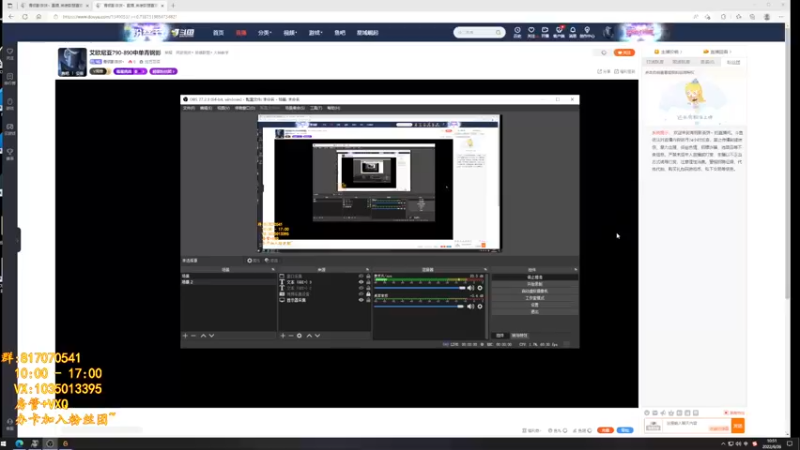The height and width of the screenshot is (450, 800).
Task: Open source properties gear in OBS Sources toolbar
Action: [x=299, y=336]
